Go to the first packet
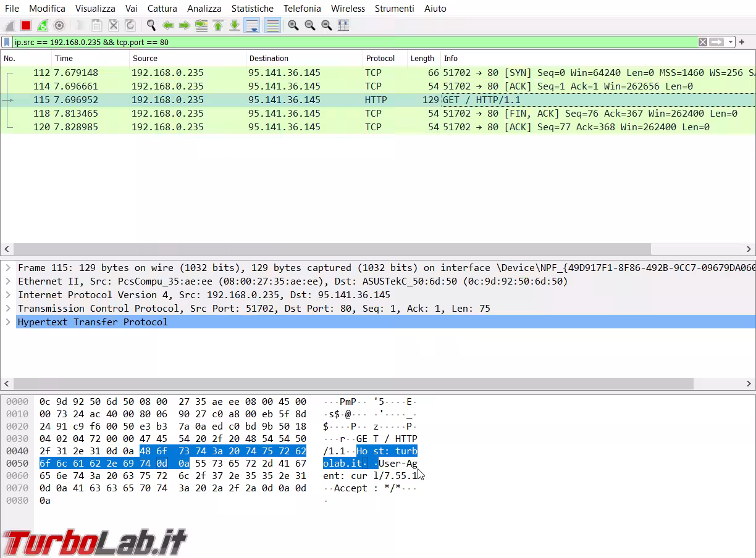756x558 pixels. (x=218, y=25)
